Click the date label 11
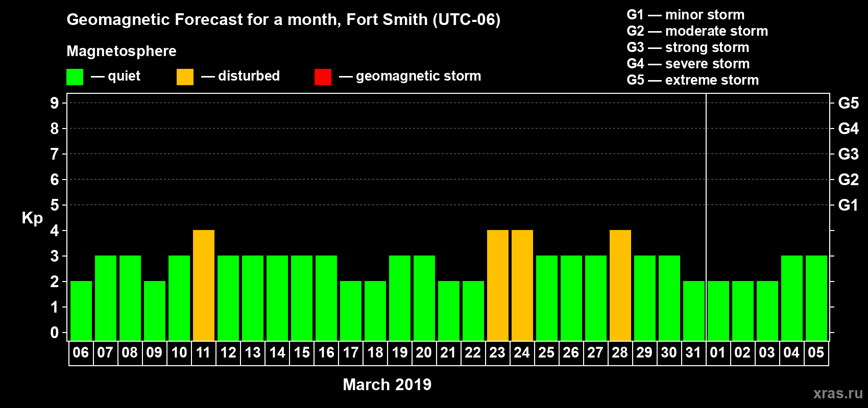 (x=203, y=352)
